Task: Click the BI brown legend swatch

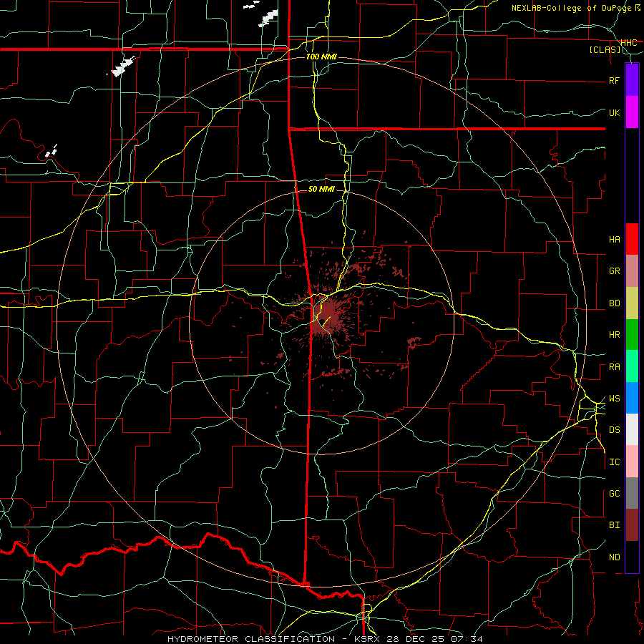Action: click(632, 525)
